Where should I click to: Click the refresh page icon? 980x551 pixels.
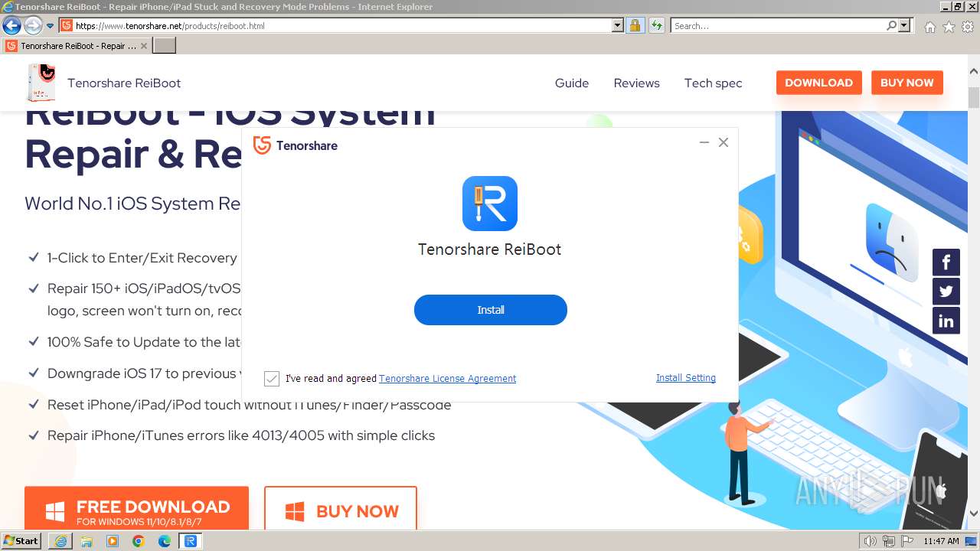656,25
